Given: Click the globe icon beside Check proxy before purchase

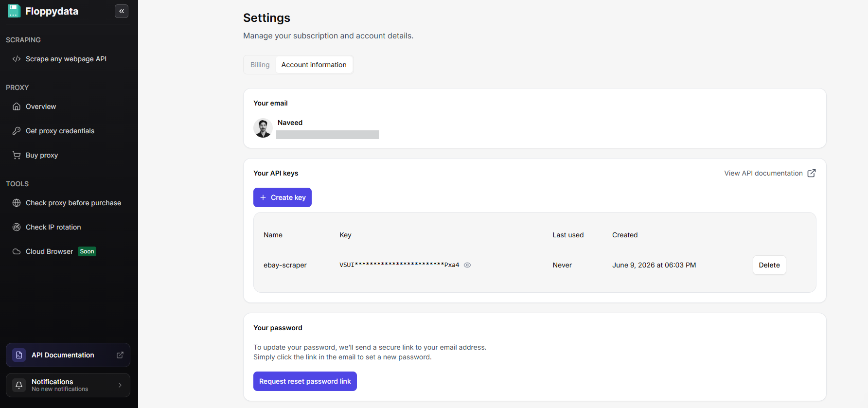Looking at the screenshot, I should point(17,203).
